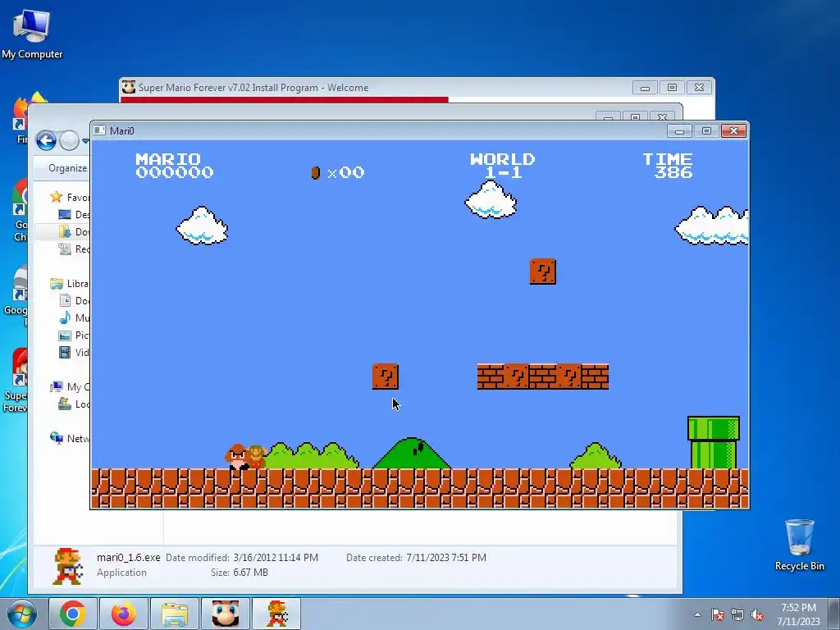
Task: Click the muted volume tray icon
Action: click(x=757, y=615)
